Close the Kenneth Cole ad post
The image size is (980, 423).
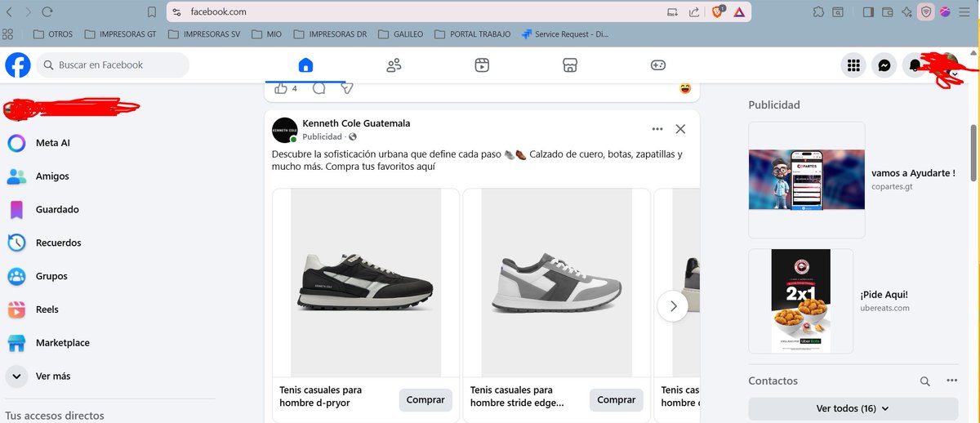[x=680, y=129]
